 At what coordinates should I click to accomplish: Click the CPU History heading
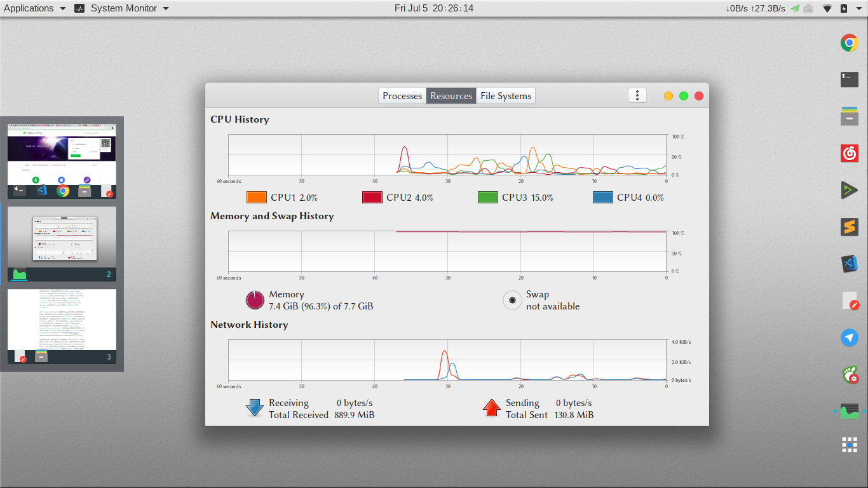240,119
